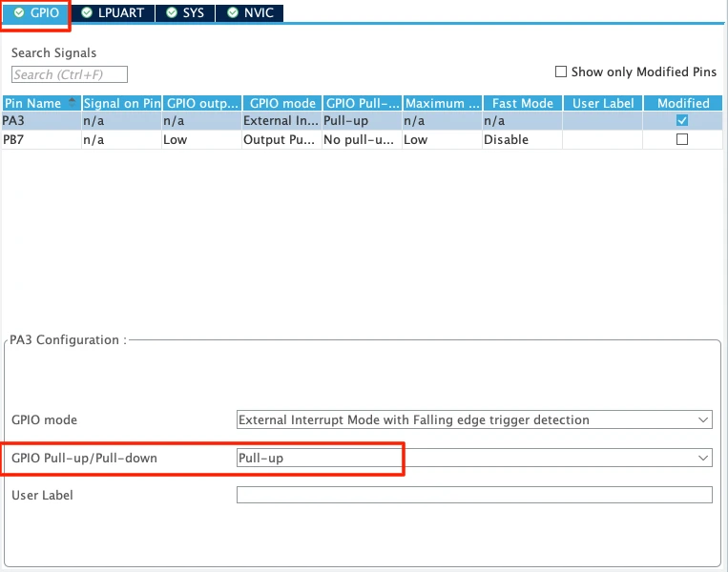Sort table by User Label column
Image resolution: width=728 pixels, height=572 pixels.
point(602,103)
